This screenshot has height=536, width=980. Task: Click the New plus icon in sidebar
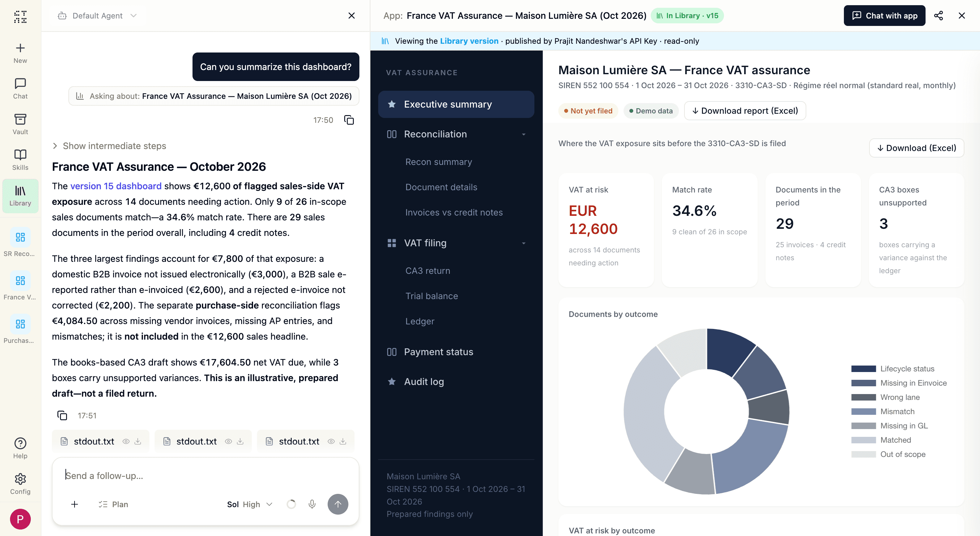coord(20,48)
